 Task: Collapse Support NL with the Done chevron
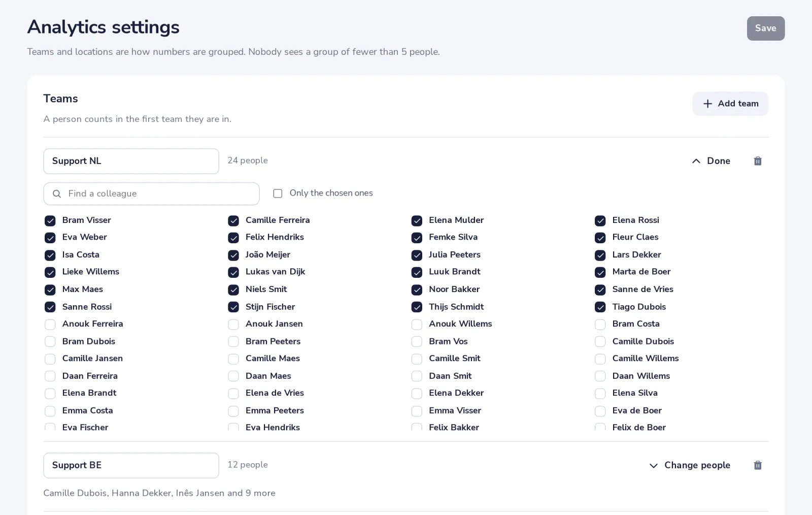(x=711, y=161)
